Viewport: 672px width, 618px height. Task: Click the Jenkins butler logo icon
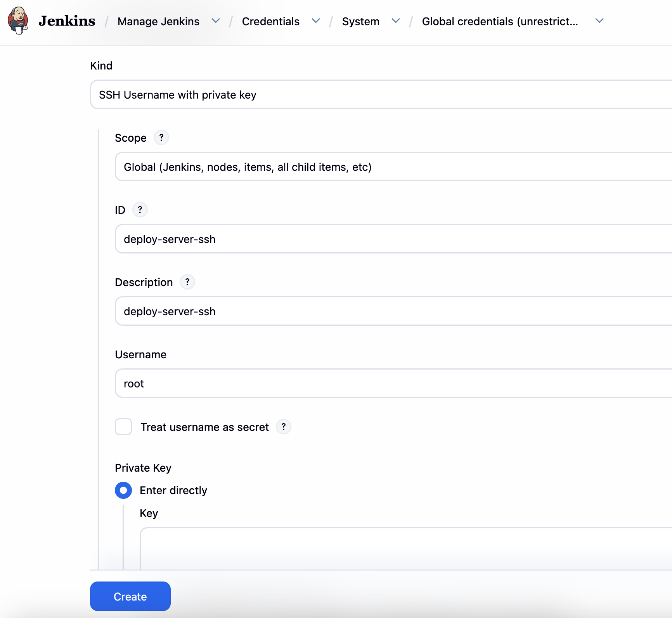18,21
